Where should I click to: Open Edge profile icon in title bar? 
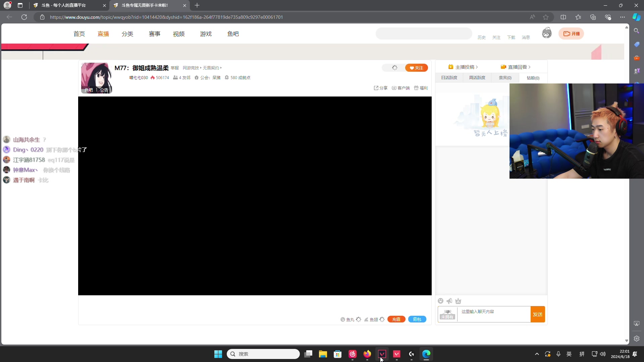[7, 5]
